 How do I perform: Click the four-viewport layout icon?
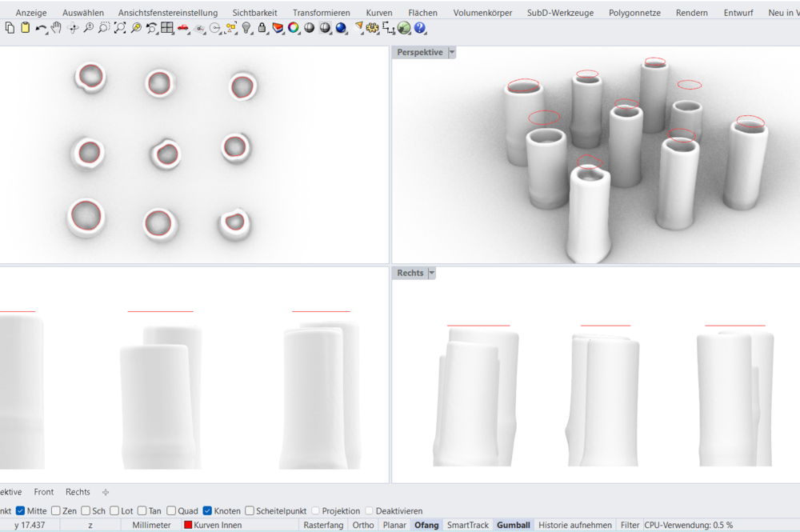point(167,28)
